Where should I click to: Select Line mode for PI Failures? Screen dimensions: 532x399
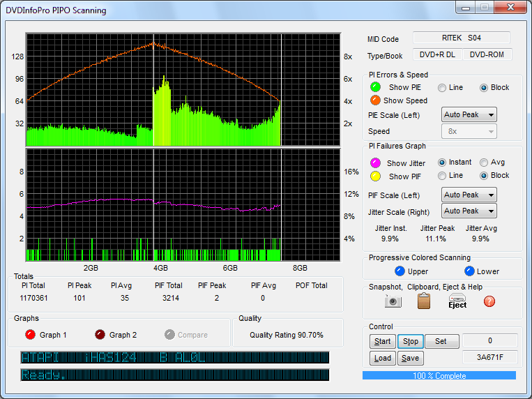[x=442, y=176]
